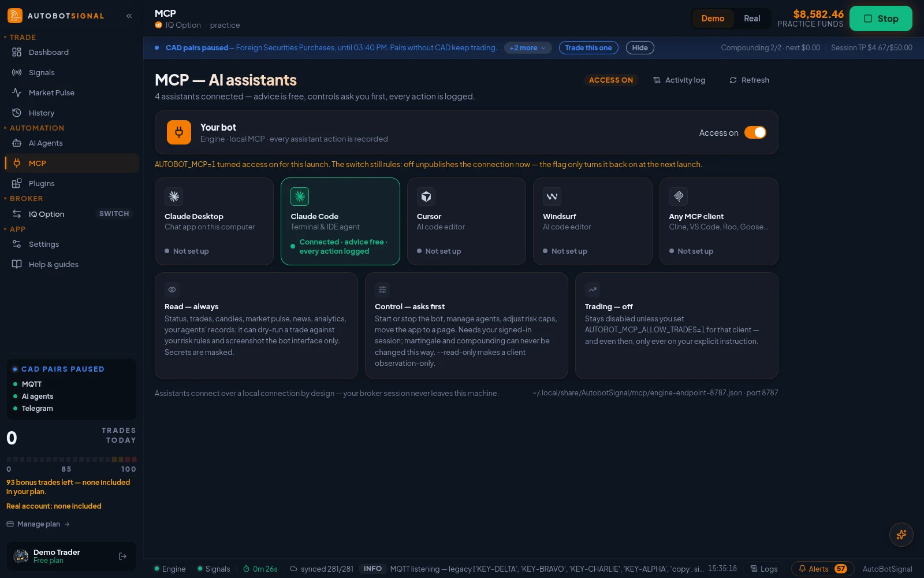Hide the CAD pairs paused banner
Screen dimensions: 924x578
(x=640, y=48)
